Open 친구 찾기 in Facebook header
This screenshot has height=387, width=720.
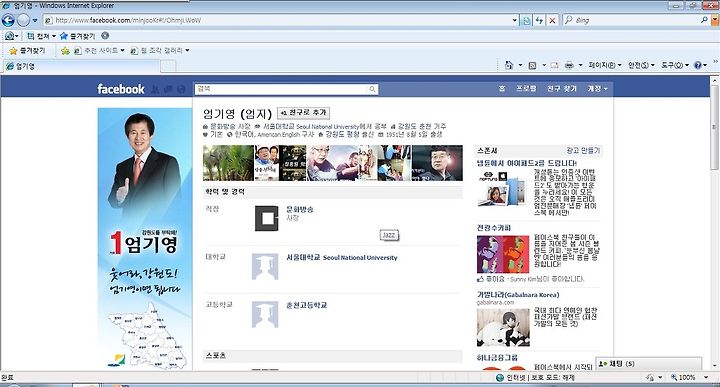(x=562, y=89)
